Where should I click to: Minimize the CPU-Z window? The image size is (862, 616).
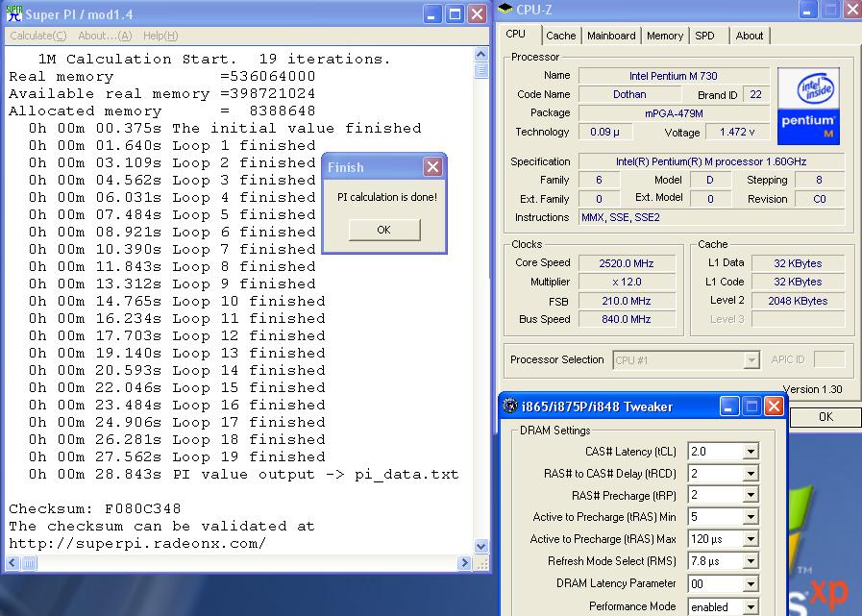coord(807,10)
